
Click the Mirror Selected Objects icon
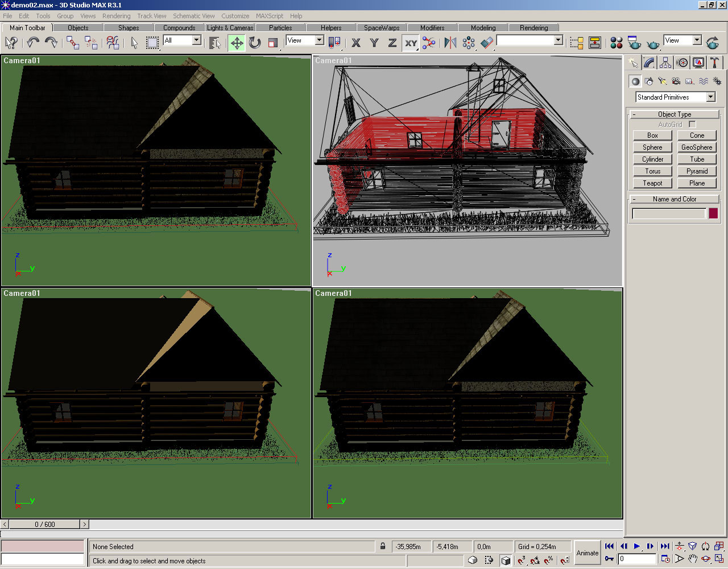click(x=450, y=43)
